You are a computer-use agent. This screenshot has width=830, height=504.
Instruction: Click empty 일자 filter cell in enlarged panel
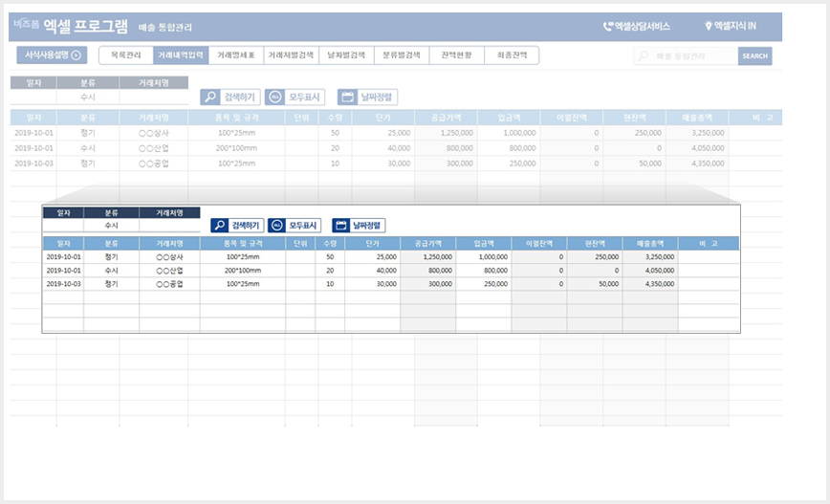(63, 226)
